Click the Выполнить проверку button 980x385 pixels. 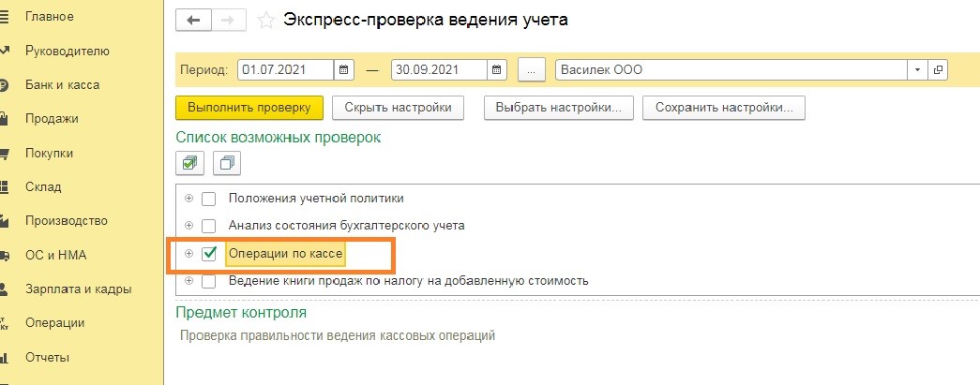pos(249,108)
